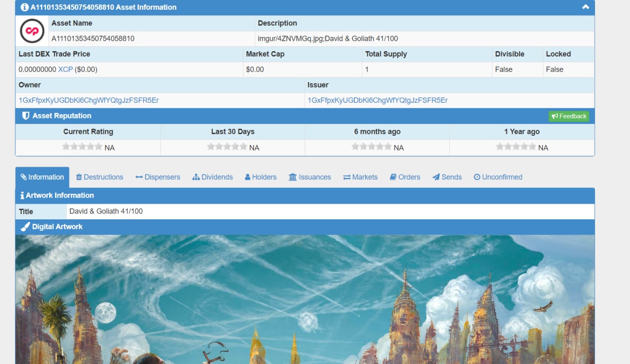
Task: Click the 1 Year ago rating stars
Action: tap(516, 147)
